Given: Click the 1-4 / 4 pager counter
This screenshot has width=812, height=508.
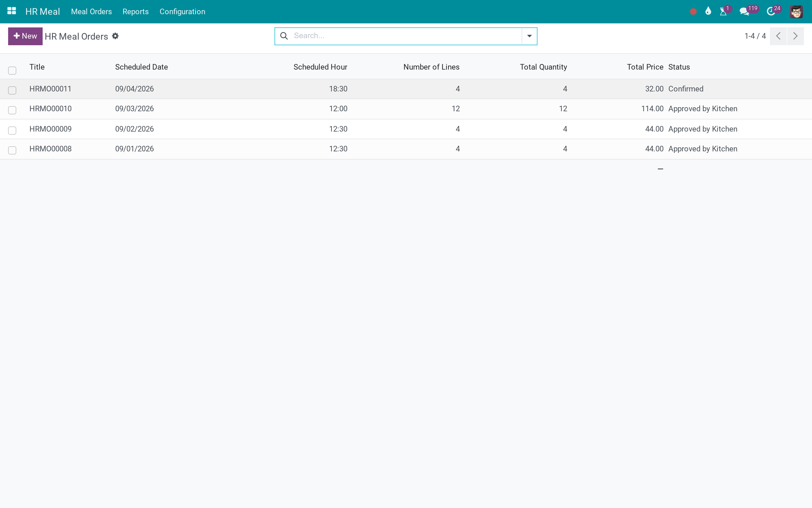Looking at the screenshot, I should click(755, 36).
